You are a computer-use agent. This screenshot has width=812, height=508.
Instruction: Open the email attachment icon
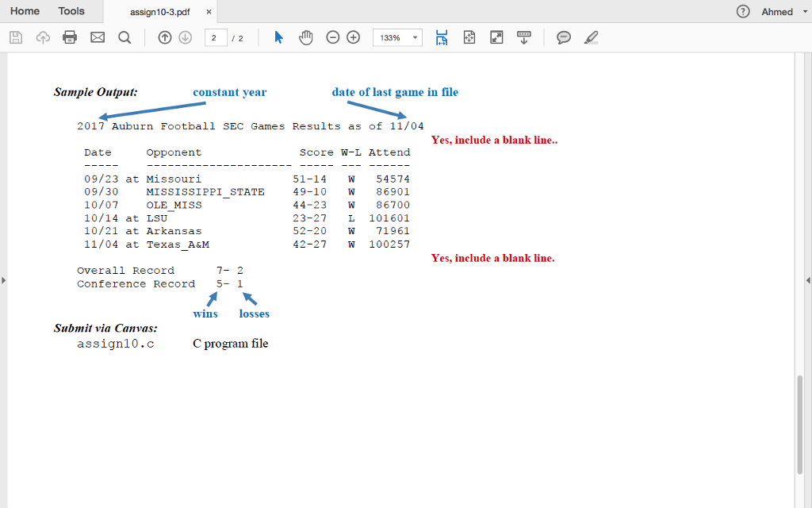coord(97,37)
